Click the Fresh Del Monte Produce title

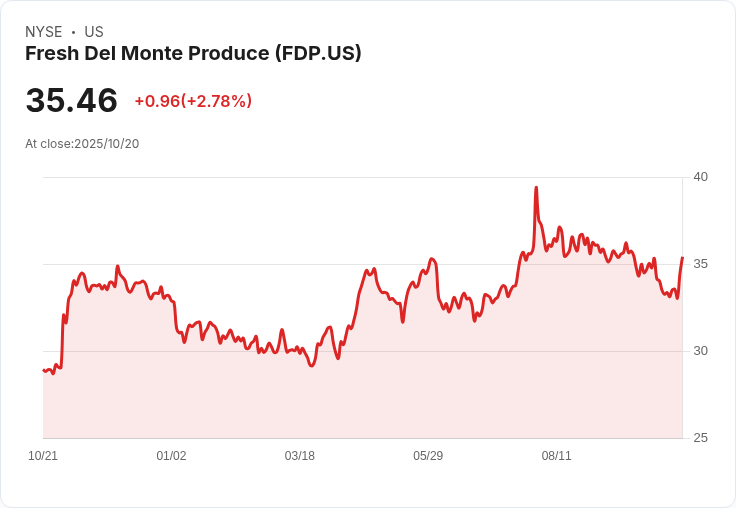click(193, 54)
